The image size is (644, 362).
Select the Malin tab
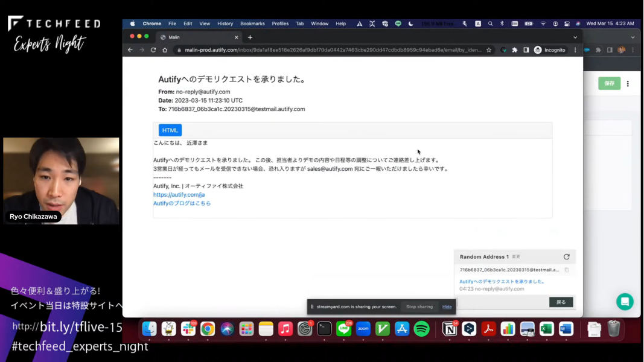pos(199,37)
